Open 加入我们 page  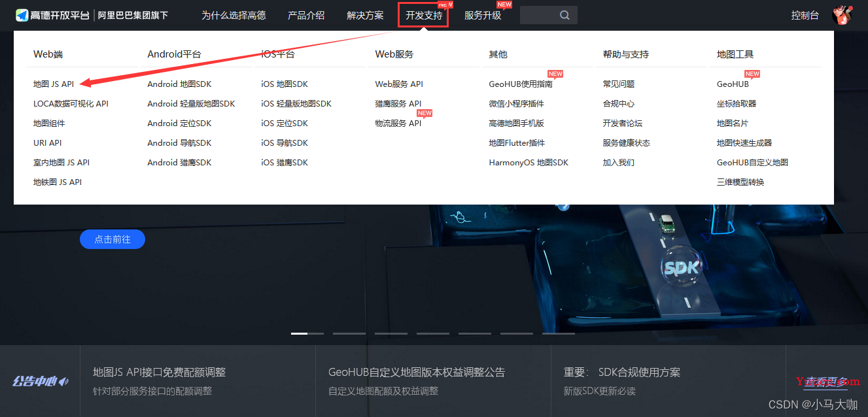point(619,162)
